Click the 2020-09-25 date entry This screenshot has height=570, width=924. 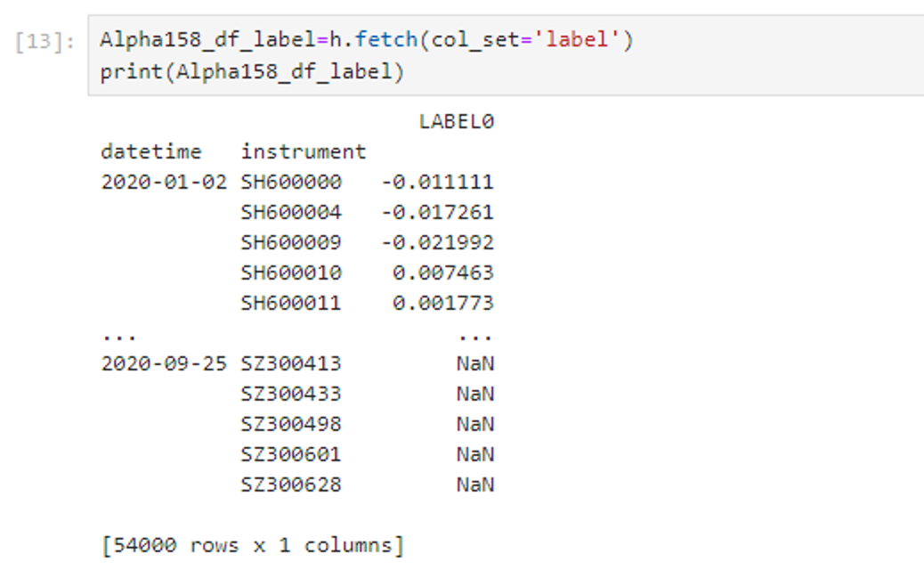point(164,363)
